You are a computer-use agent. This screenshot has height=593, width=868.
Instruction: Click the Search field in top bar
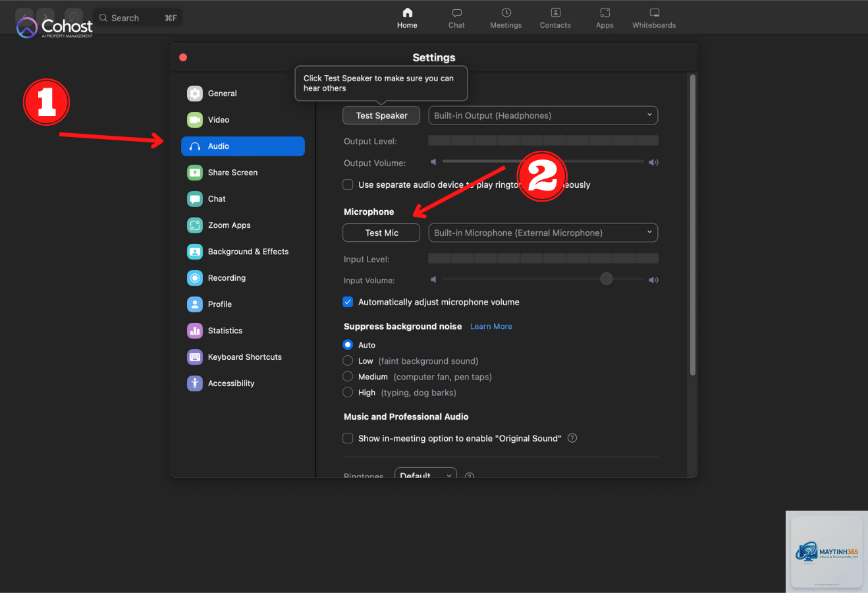138,18
